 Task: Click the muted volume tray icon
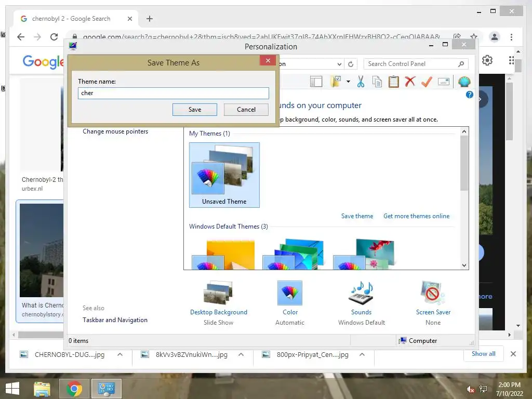470,389
